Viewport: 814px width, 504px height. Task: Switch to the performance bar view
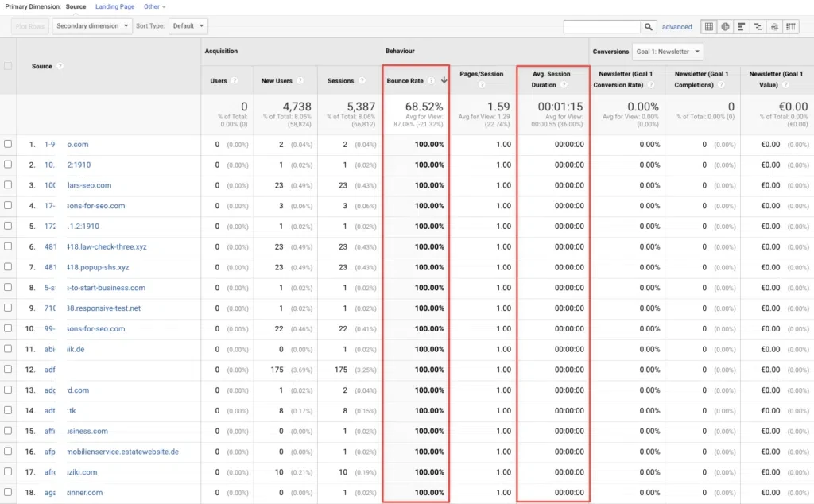[741, 26]
